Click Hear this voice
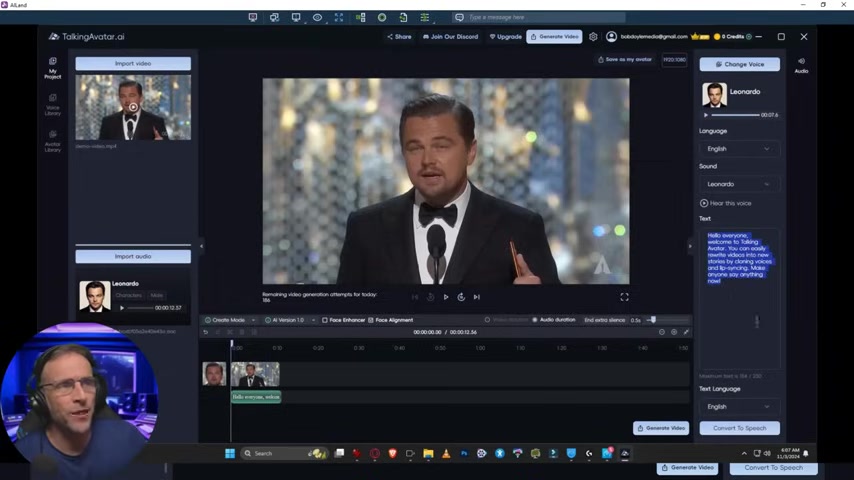The height and width of the screenshot is (480, 854). [x=725, y=203]
